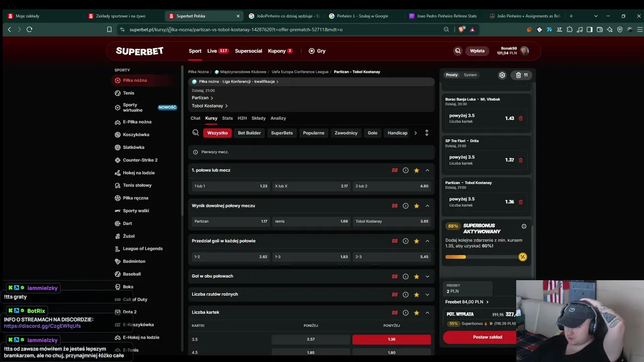Switch betslip to Prosty mode

(452, 75)
